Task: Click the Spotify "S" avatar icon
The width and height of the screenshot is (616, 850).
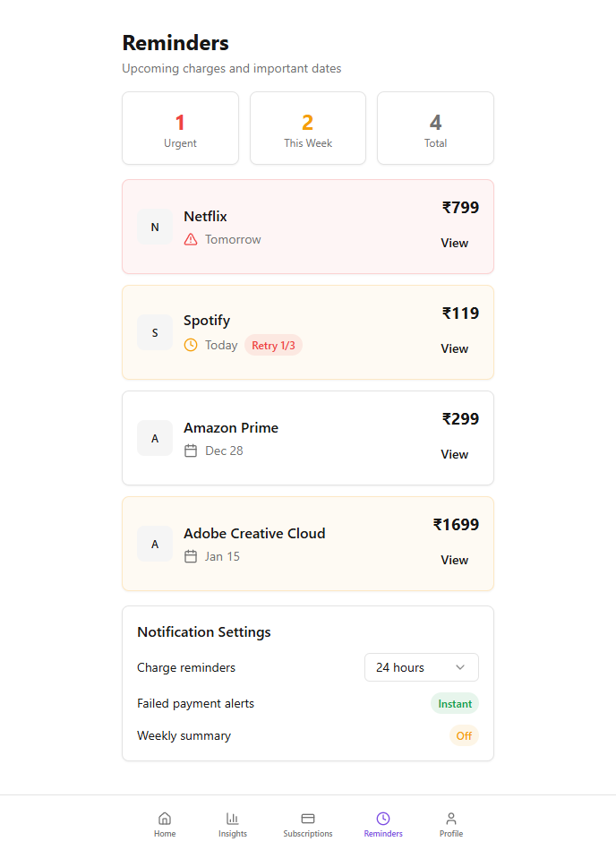Action: (x=155, y=333)
